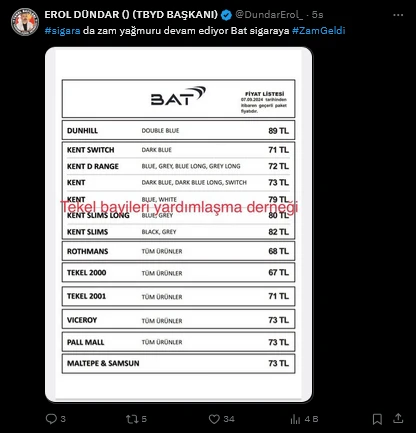The height and width of the screenshot is (433, 416).
Task: Like the tweet with the heart icon
Action: 214,419
